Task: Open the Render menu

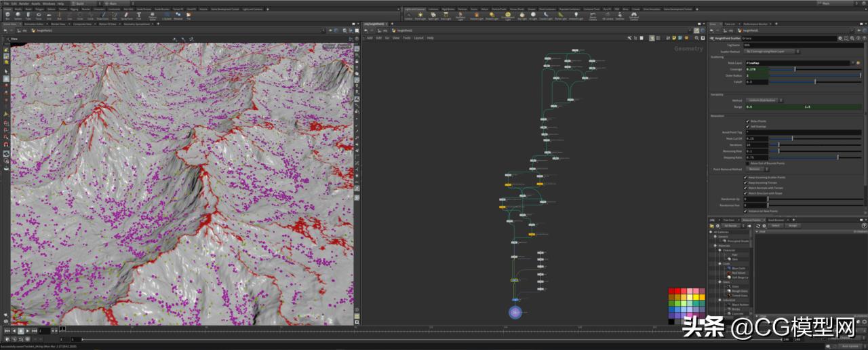Action: click(x=24, y=3)
